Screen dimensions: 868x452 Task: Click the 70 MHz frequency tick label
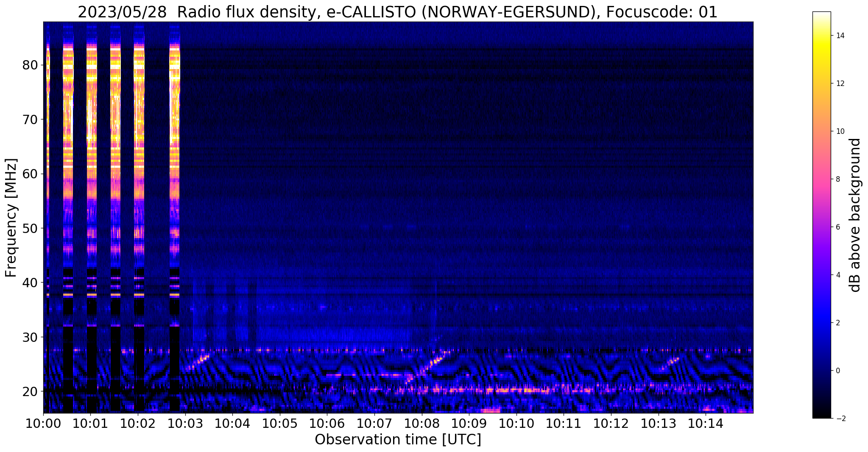click(x=30, y=119)
